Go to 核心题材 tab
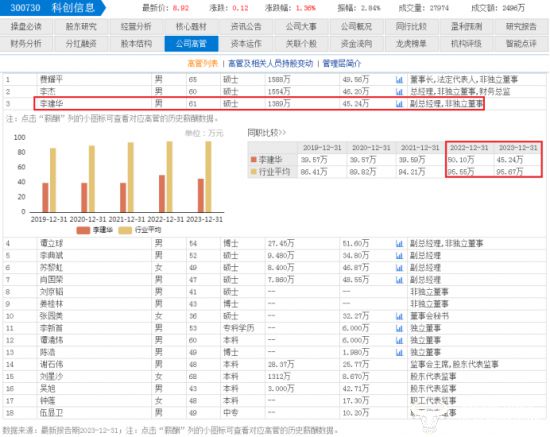This screenshot has height=437, width=550. tap(191, 27)
